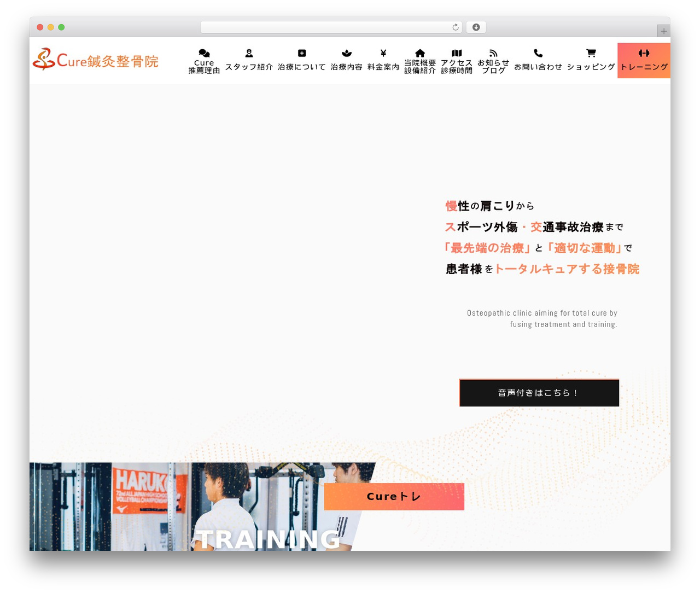700x593 pixels.
Task: Reload the page with the refresh icon
Action: point(456,27)
